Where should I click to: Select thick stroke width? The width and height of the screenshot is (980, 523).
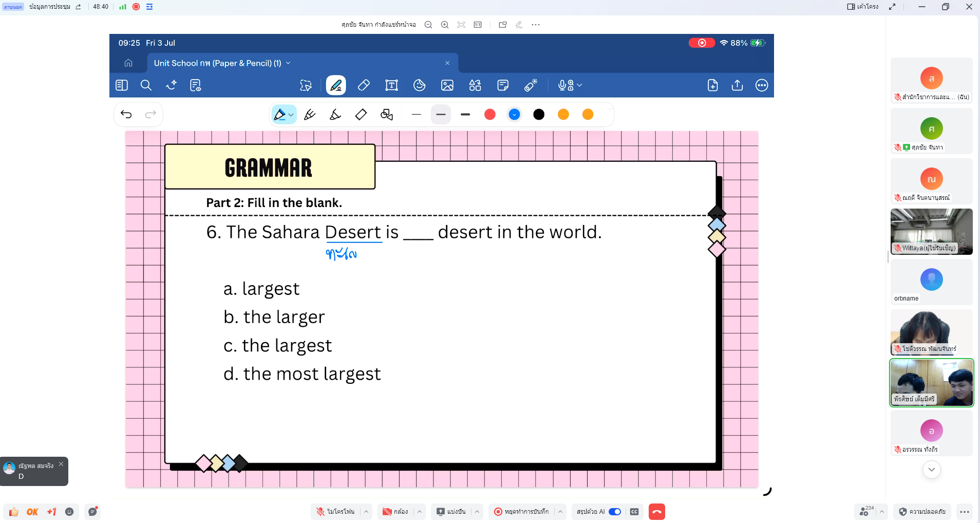(465, 115)
